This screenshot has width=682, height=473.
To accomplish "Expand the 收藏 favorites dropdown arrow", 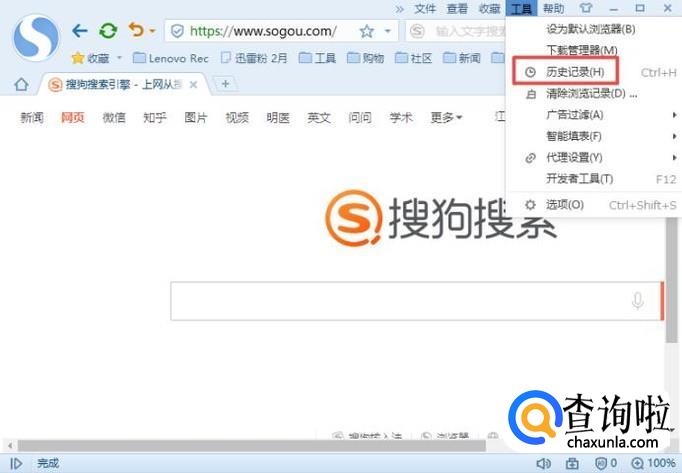I will click(120, 59).
